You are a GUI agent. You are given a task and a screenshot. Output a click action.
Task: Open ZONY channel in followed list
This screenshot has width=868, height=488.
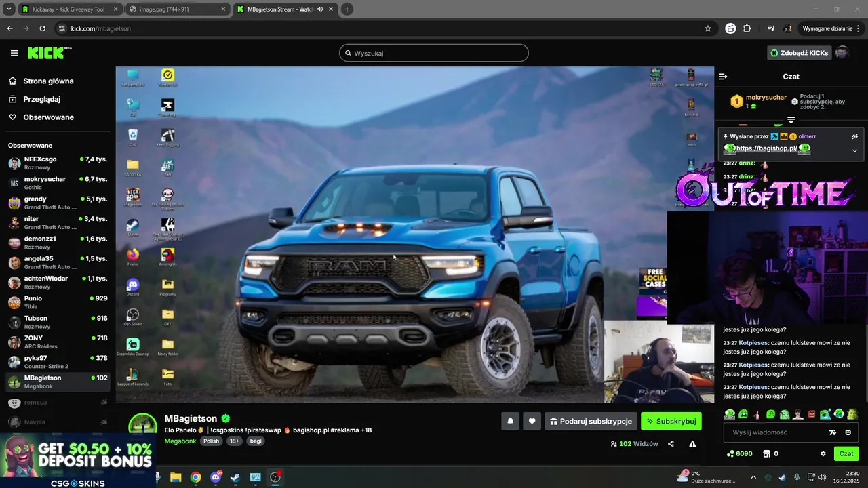(58, 342)
